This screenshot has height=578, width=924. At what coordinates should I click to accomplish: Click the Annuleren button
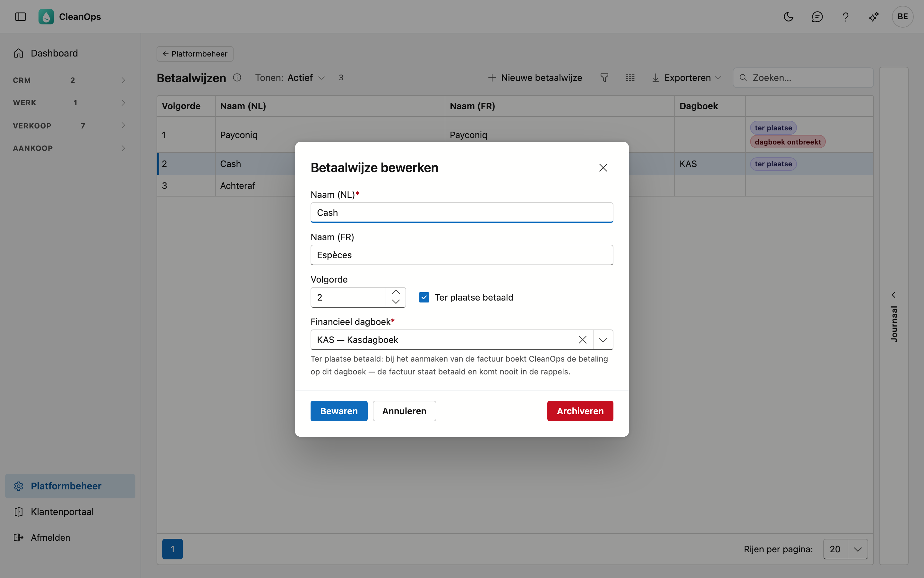pyautogui.click(x=404, y=411)
